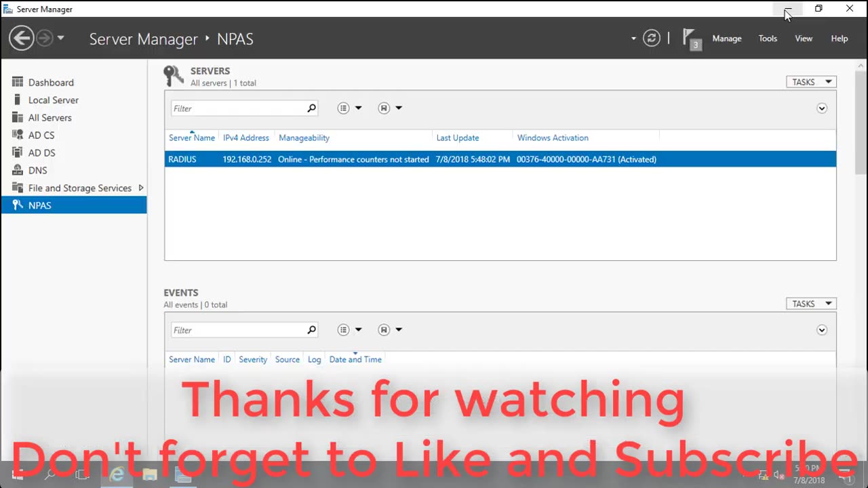Image resolution: width=868 pixels, height=488 pixels.
Task: Click the Dashboard icon in the sidebar
Action: [x=18, y=82]
